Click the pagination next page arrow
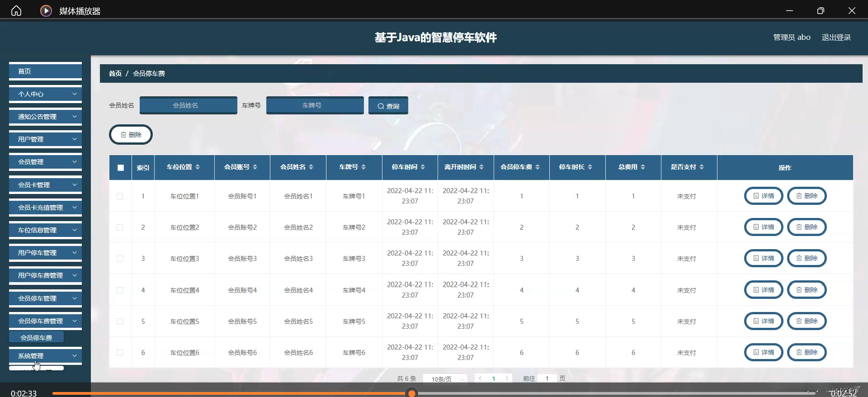This screenshot has height=397, width=868. [507, 378]
